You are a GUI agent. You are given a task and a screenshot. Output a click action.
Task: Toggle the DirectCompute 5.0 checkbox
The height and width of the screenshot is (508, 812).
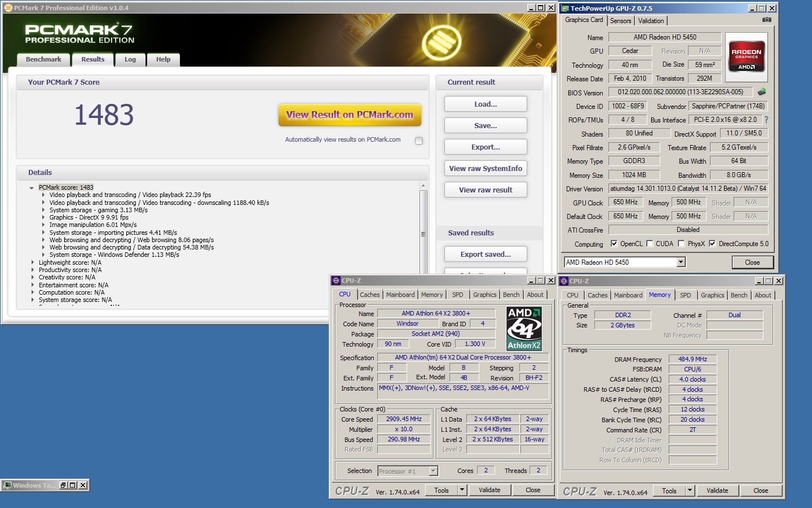(712, 244)
